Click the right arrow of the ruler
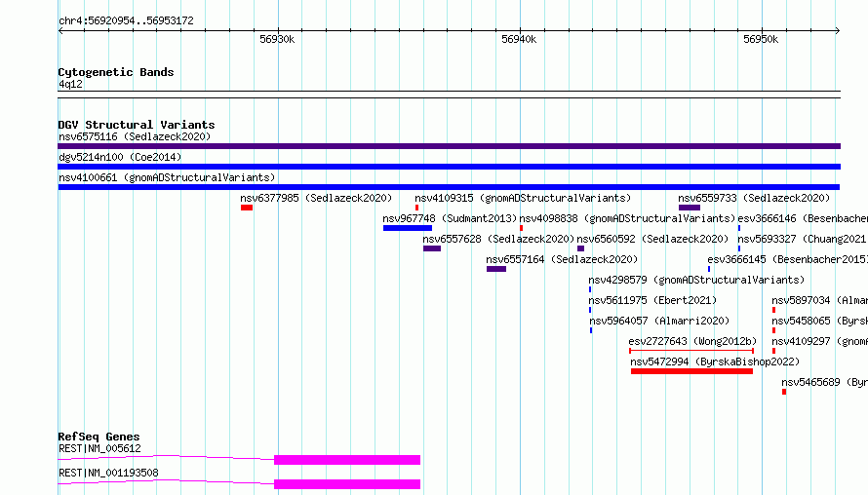Viewport: 868px width, 495px height. (x=838, y=30)
